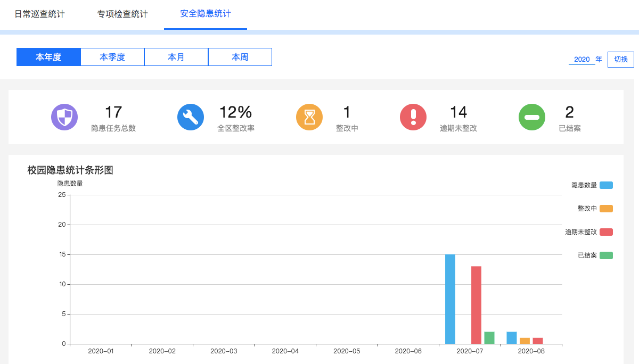Click the orange hourglass in-progress icon
Viewport: 639px width, 364px height.
coord(309,117)
